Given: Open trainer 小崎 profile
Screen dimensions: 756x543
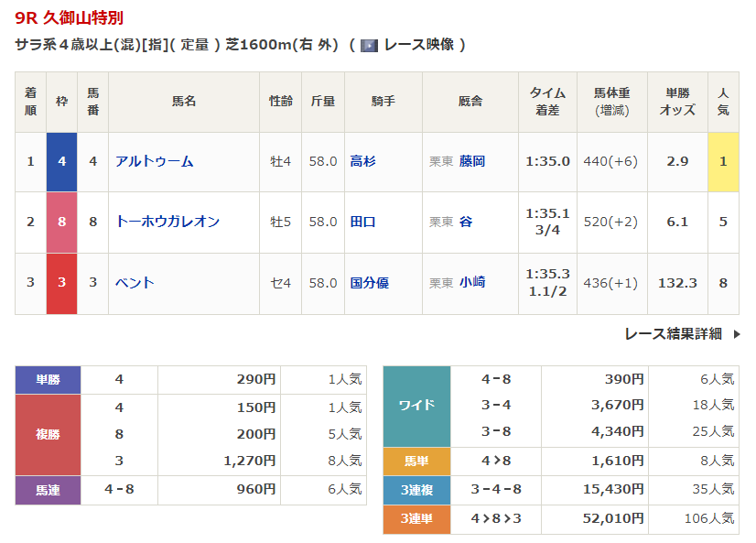Looking at the screenshot, I should click(472, 283).
